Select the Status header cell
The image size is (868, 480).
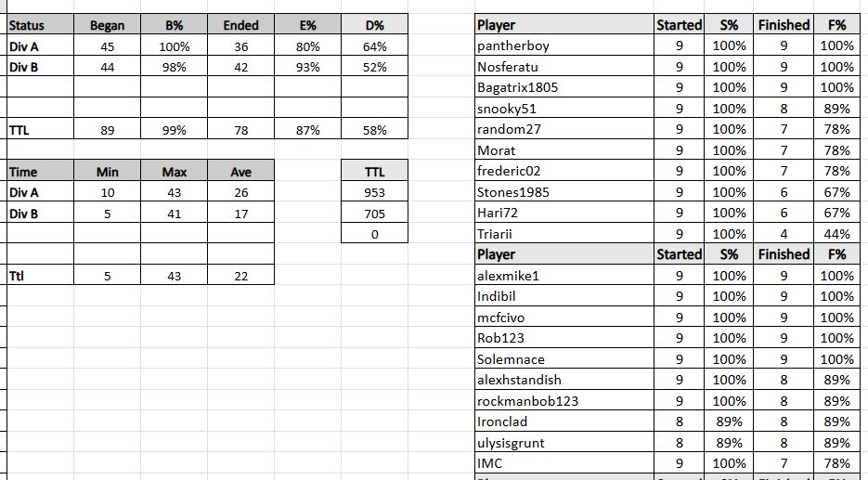pyautogui.click(x=39, y=25)
